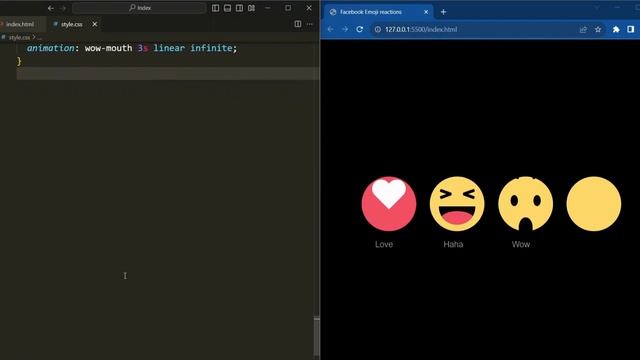The image size is (640, 360).
Task: Go forward in VS Code navigation history
Action: (62, 8)
